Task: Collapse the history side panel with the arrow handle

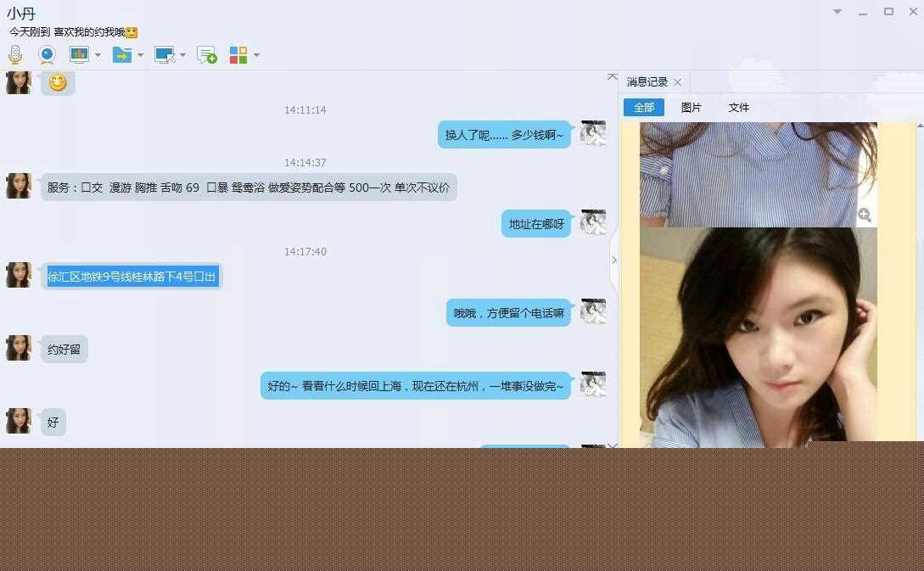Action: [614, 260]
